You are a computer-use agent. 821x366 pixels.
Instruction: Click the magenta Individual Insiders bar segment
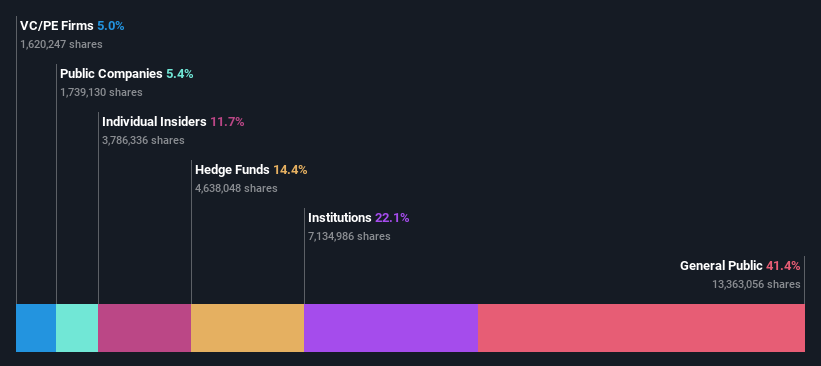pyautogui.click(x=145, y=328)
